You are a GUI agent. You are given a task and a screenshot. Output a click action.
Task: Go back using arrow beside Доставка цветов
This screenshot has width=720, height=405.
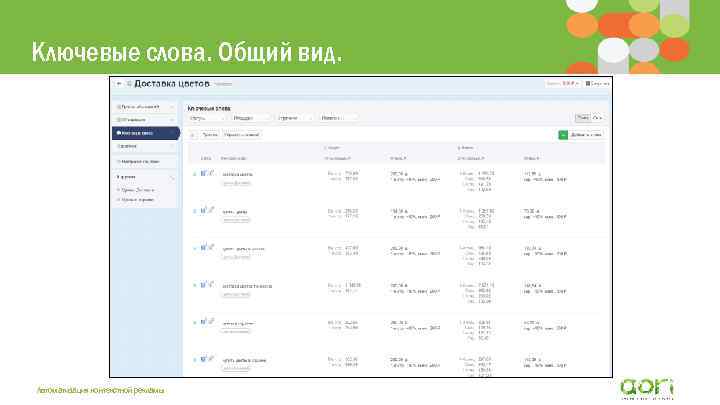click(x=119, y=84)
